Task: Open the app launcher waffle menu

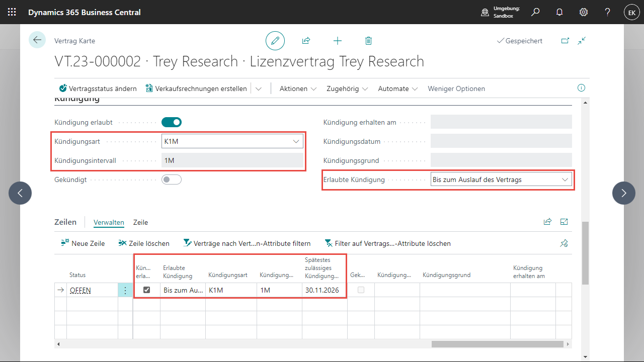Action: click(12, 12)
